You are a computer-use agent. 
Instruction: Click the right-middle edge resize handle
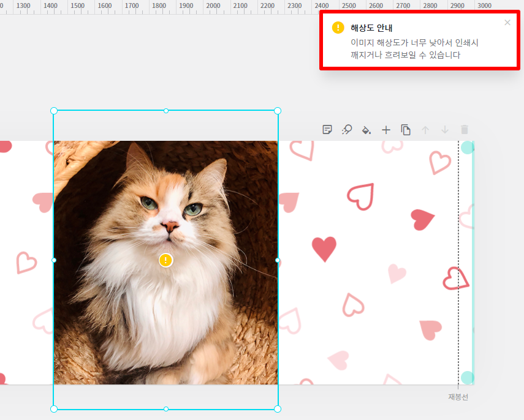click(x=278, y=260)
